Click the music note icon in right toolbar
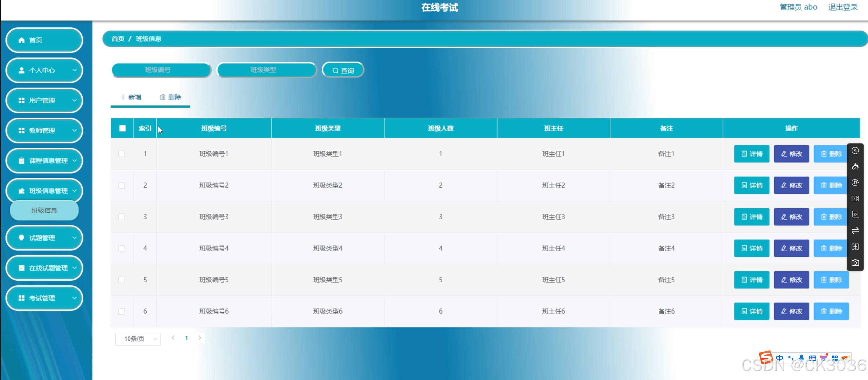 coord(855,182)
